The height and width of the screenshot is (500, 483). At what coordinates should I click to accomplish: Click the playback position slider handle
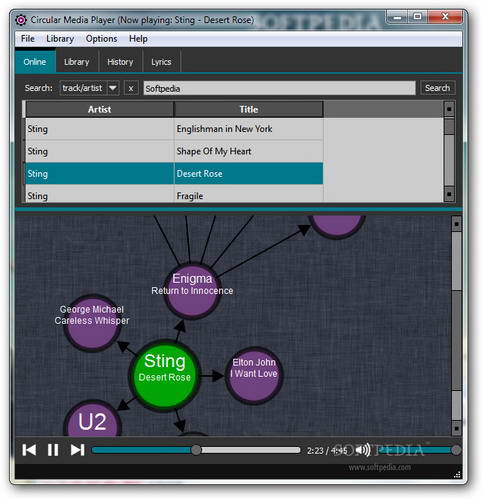[196, 450]
